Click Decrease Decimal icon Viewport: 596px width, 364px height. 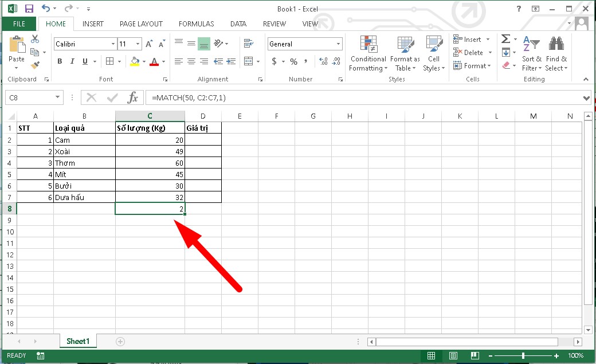(x=336, y=61)
